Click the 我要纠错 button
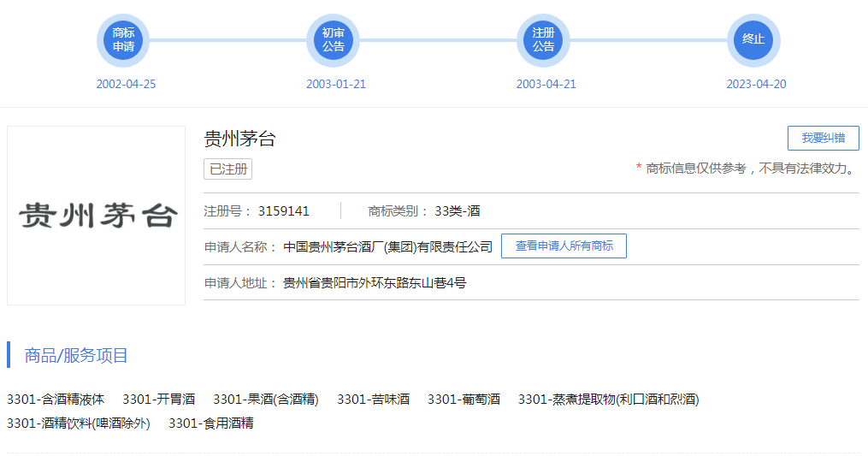The width and height of the screenshot is (868, 456). (x=824, y=138)
